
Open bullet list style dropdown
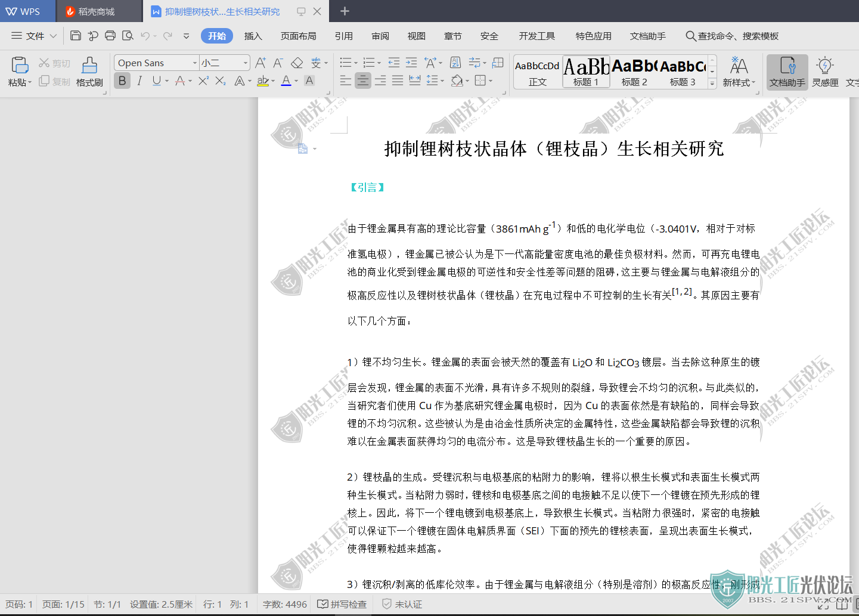[x=355, y=63]
